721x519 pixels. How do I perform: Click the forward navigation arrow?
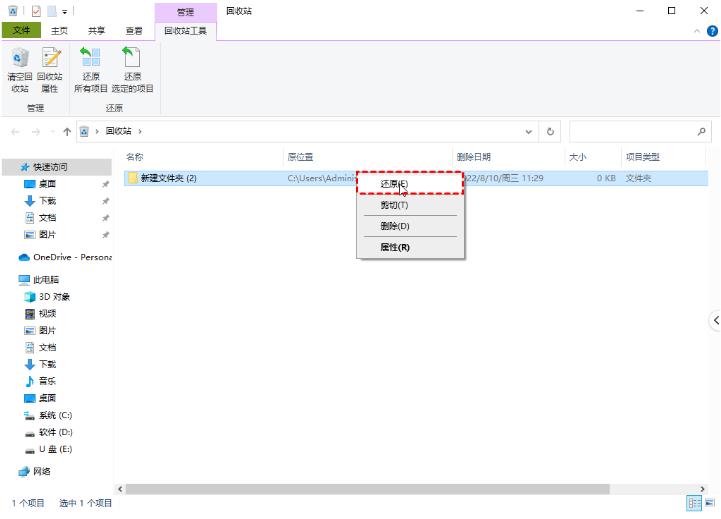pos(35,132)
